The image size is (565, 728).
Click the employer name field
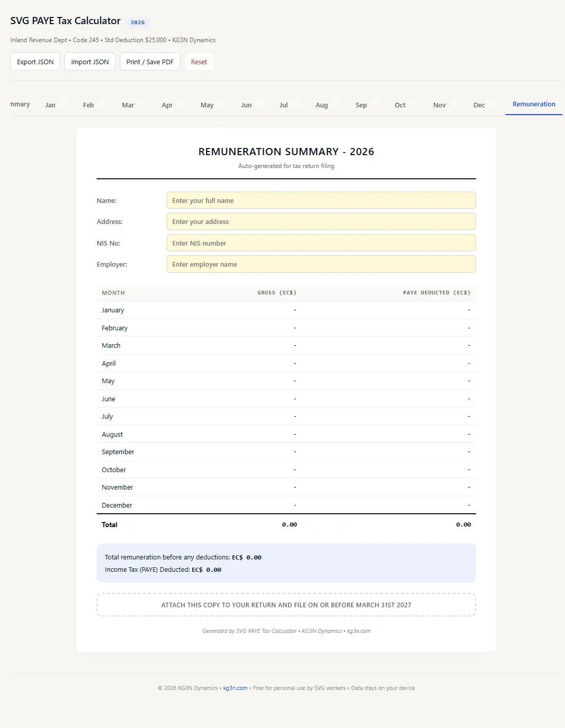tap(321, 264)
